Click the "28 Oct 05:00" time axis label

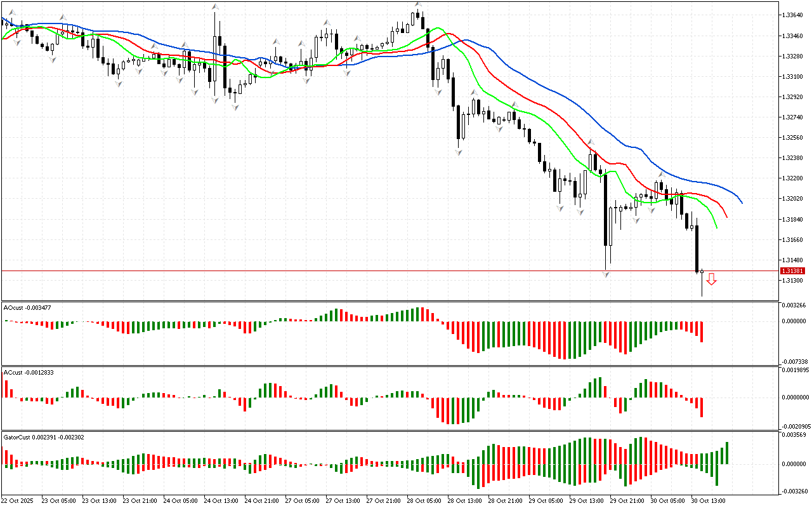[424, 500]
